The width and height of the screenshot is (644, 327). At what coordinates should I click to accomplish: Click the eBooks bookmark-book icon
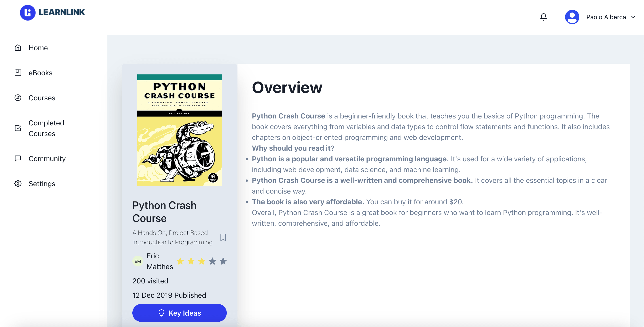click(x=18, y=73)
